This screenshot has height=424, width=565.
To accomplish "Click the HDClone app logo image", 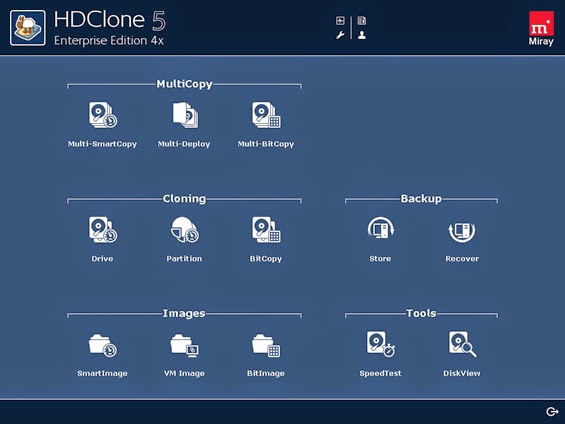I will (28, 28).
